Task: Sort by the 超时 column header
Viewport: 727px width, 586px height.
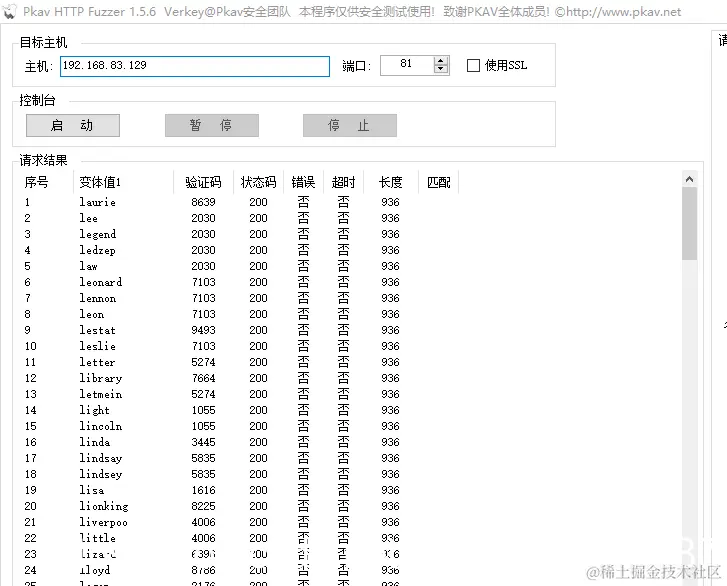Action: tap(344, 182)
